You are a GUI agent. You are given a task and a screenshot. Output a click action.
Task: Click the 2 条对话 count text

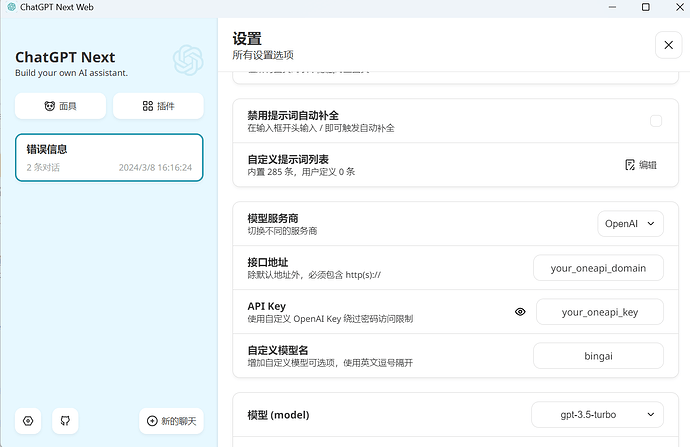[43, 168]
